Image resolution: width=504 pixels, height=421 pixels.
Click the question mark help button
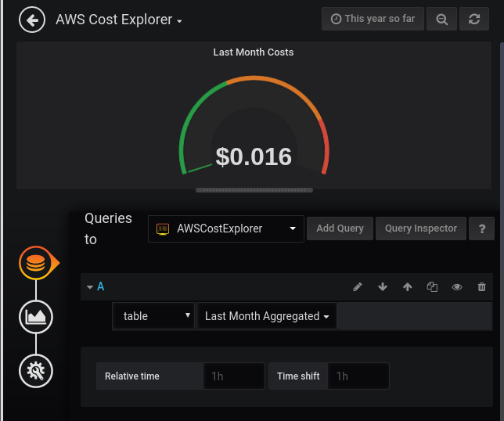pyautogui.click(x=481, y=228)
